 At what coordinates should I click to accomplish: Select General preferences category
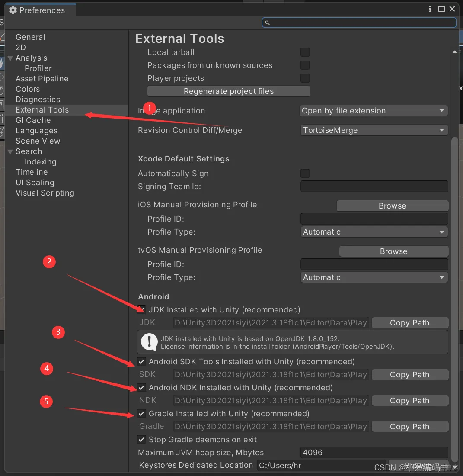tap(30, 37)
